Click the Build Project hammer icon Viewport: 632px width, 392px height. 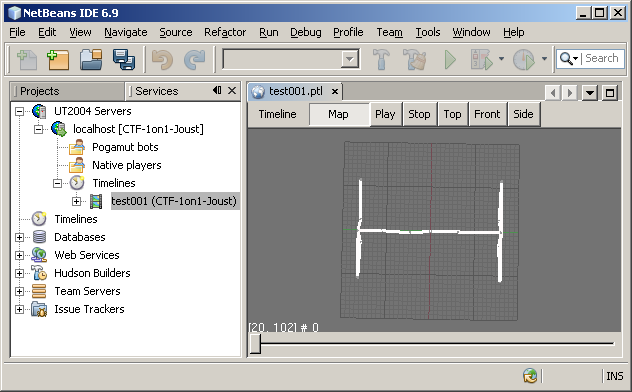pyautogui.click(x=381, y=60)
